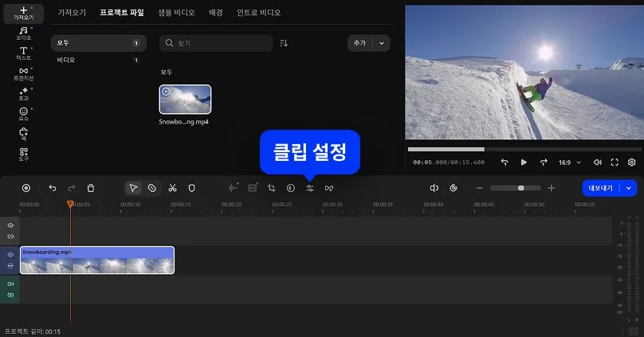The image size is (644, 337).
Task: Open export options arrow beside 내보내기
Action: click(x=630, y=188)
